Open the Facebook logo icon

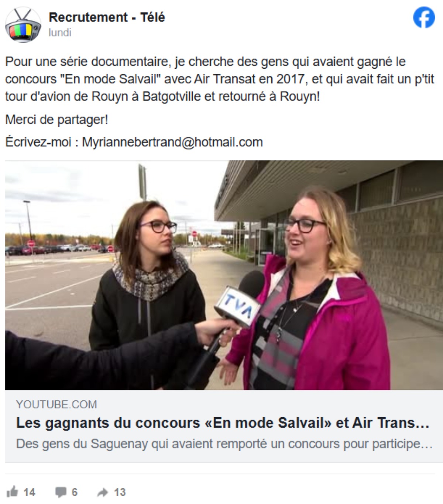tap(424, 17)
